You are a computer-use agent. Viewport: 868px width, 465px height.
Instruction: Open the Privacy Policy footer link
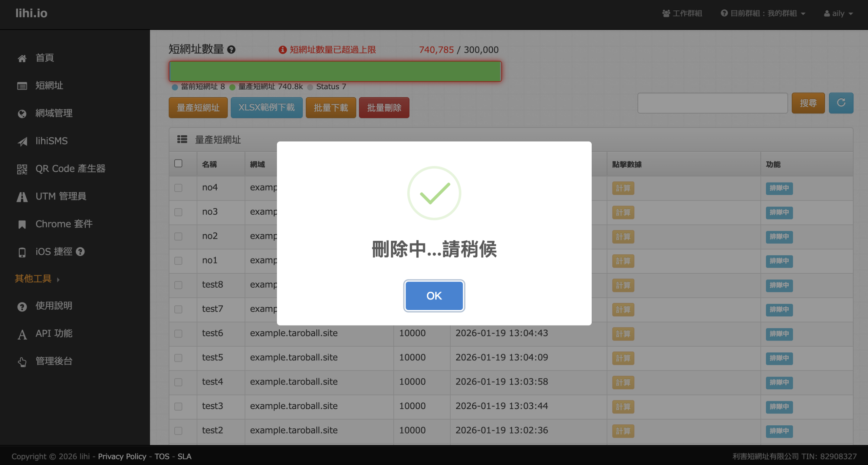[122, 456]
